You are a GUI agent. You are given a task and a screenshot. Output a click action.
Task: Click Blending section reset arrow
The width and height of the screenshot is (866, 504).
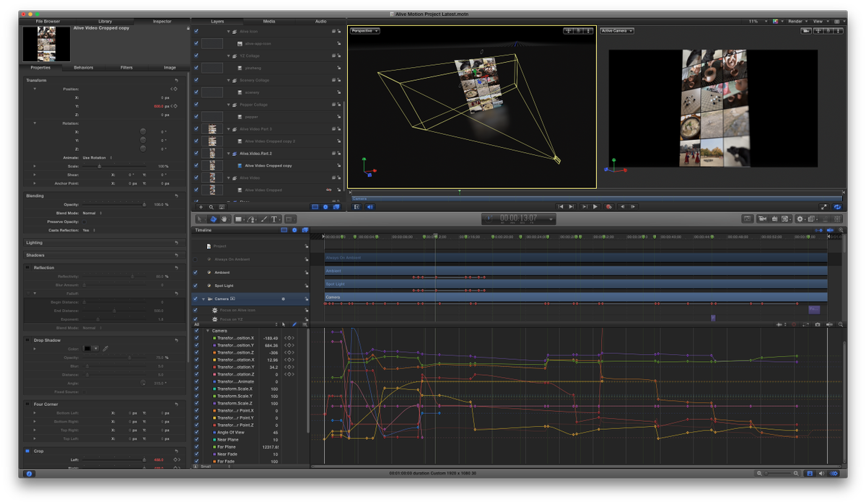[x=176, y=195]
